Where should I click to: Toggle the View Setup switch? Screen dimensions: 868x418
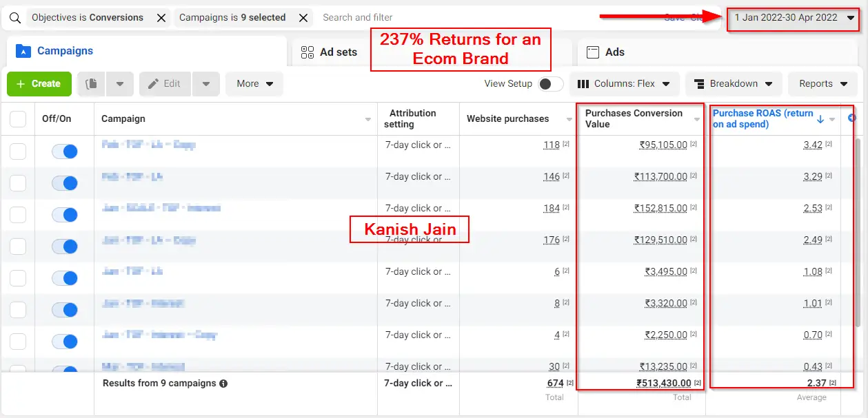click(x=550, y=84)
